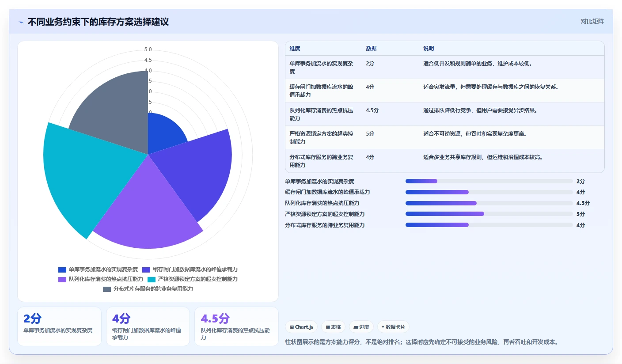
Task: Select the Chart.js tag
Action: 301,327
